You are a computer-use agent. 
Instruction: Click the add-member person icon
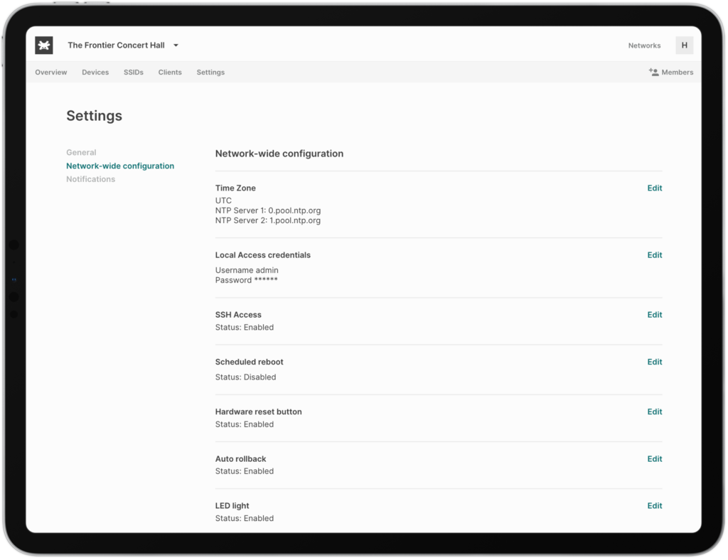point(654,71)
